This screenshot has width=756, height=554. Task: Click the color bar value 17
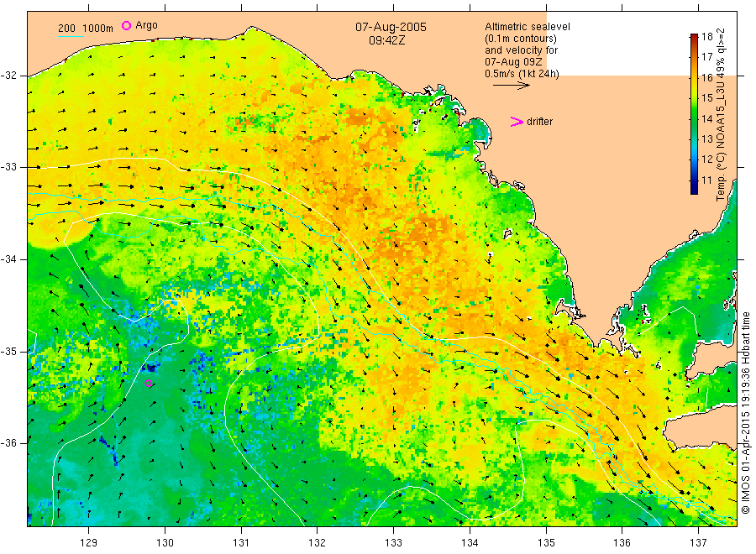[706, 57]
